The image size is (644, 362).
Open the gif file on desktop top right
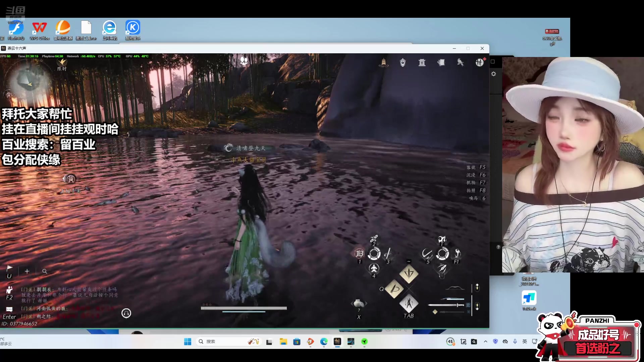(552, 37)
